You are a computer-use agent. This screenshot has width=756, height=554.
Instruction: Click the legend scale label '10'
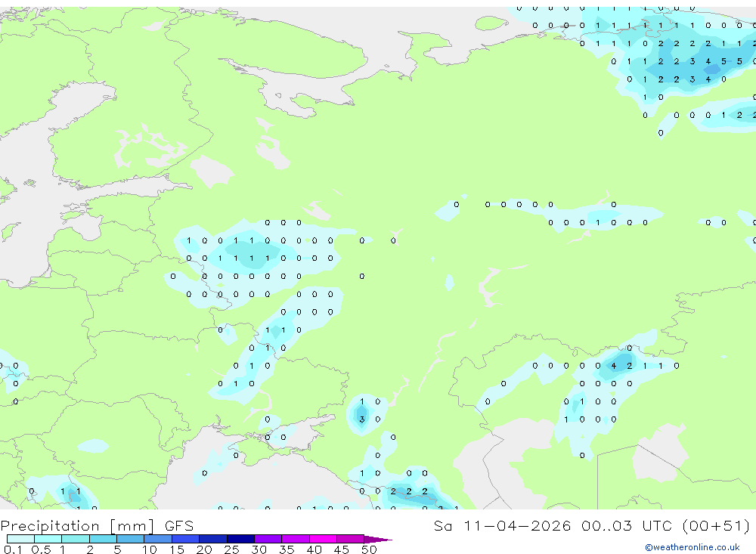149,549
